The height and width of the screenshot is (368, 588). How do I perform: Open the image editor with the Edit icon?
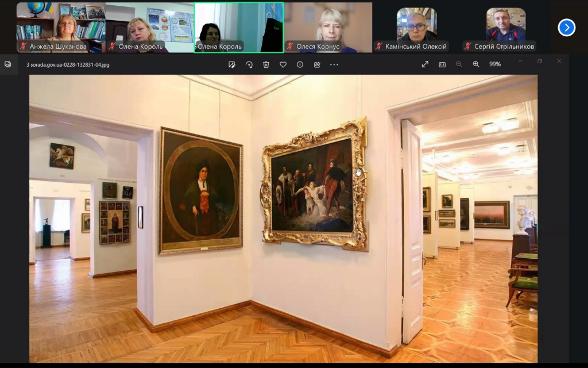click(232, 64)
